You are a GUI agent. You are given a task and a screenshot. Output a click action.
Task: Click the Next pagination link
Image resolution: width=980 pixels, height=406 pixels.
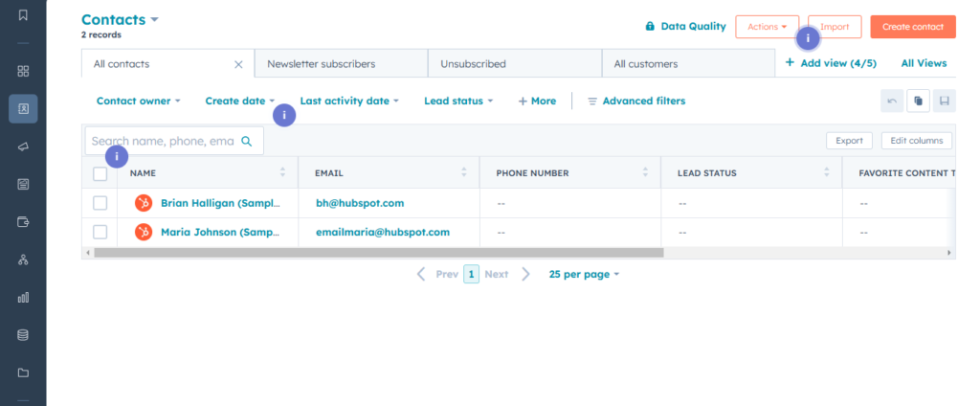[x=497, y=274]
